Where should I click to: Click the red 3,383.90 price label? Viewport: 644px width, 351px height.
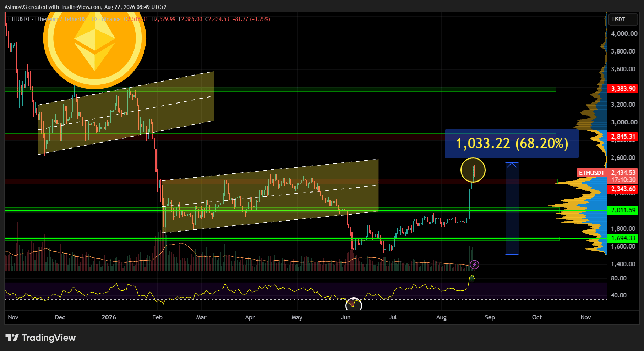point(623,89)
